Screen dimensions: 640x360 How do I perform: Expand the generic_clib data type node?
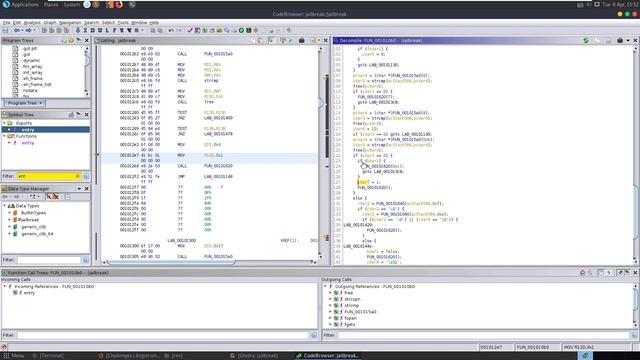pos(10,227)
